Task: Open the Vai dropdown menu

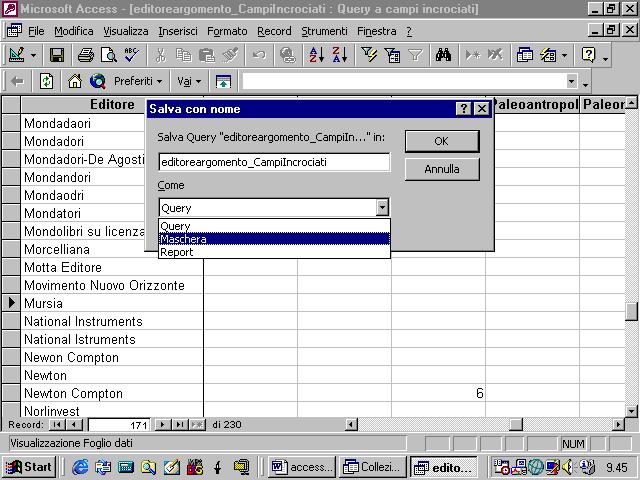Action: coord(189,82)
